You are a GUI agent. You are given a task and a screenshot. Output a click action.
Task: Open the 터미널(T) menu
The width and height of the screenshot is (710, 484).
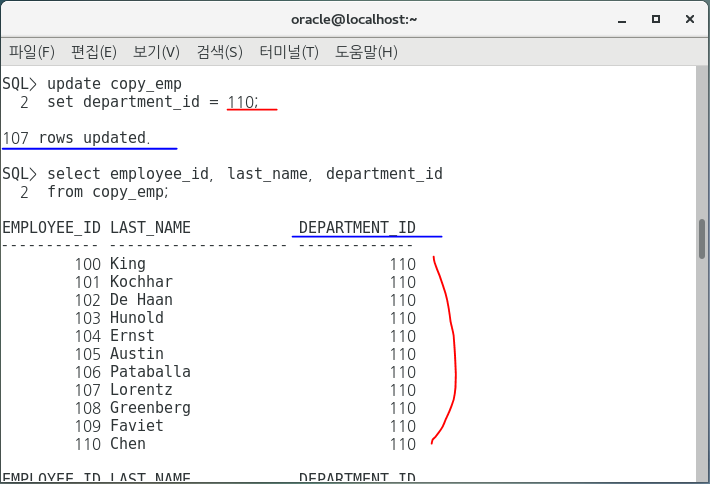[x=289, y=52]
